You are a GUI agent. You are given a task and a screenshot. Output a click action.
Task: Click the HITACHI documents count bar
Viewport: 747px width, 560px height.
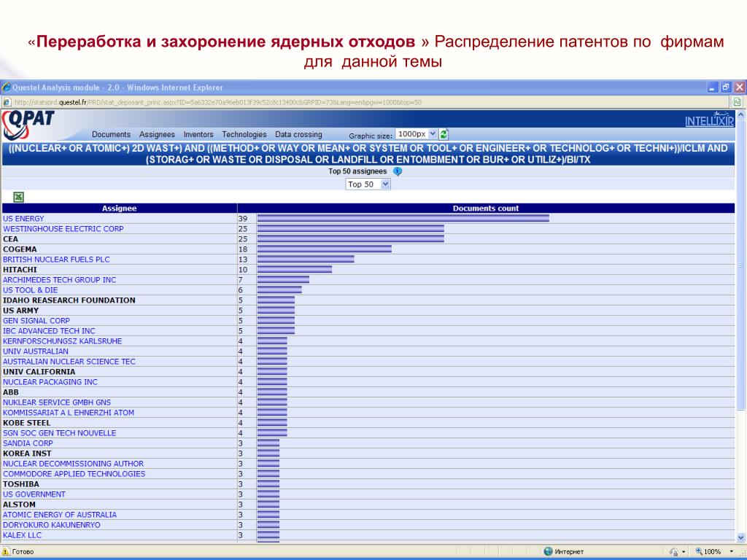[x=295, y=270]
